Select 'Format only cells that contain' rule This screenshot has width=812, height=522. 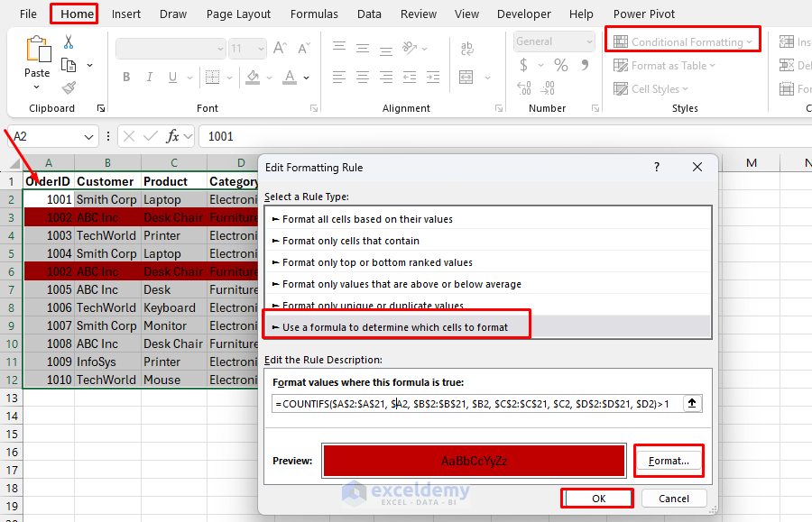pos(487,241)
